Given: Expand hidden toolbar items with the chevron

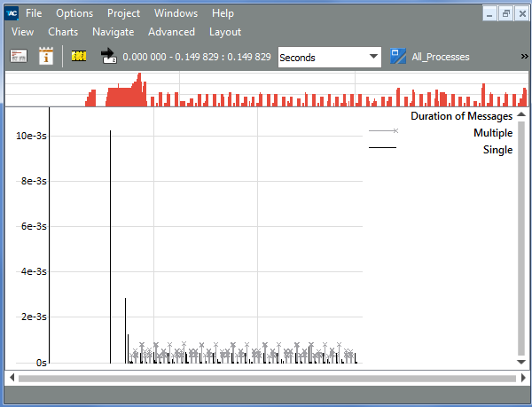Looking at the screenshot, I should click(x=524, y=57).
